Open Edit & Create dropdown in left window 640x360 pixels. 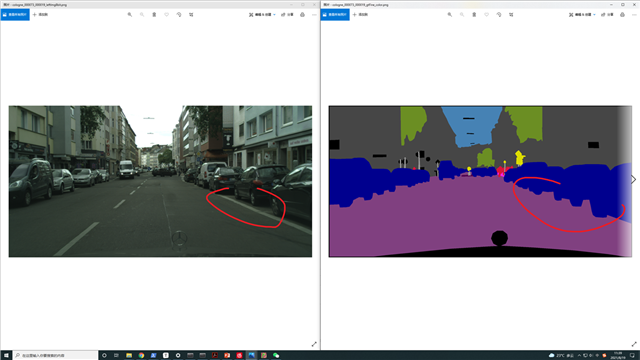[262, 15]
